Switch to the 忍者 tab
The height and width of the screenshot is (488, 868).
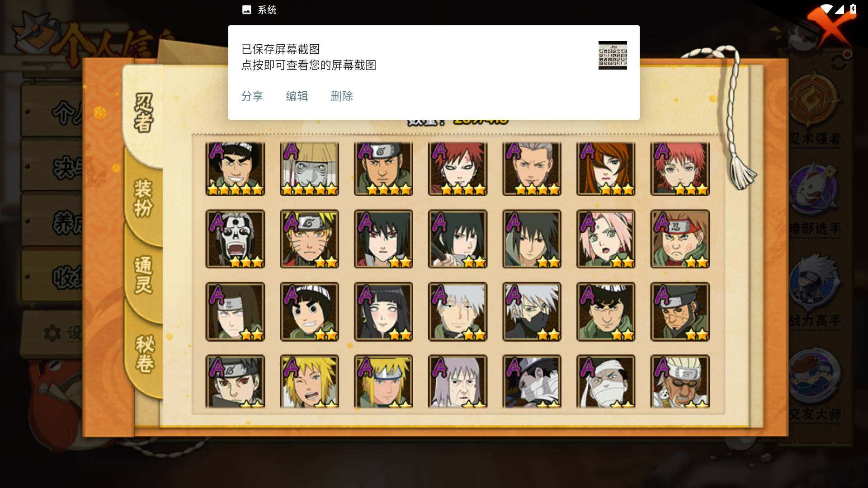point(144,113)
